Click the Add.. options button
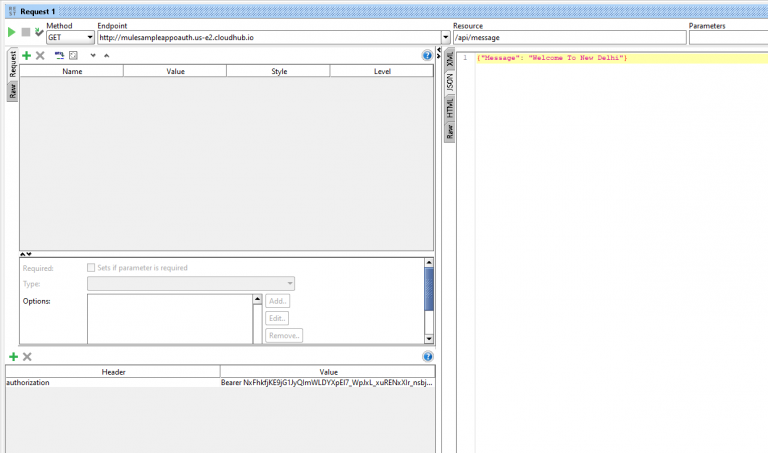 (278, 301)
